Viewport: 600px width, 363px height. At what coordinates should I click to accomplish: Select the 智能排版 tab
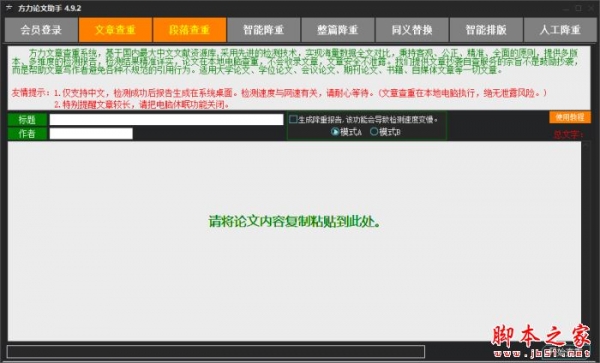pos(486,30)
